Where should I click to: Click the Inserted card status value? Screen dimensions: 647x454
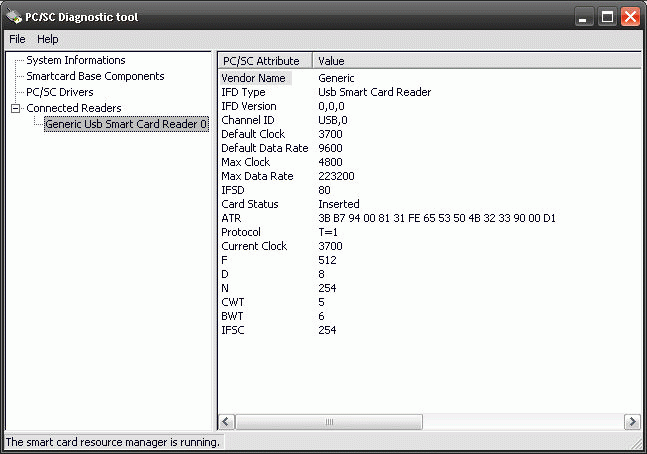coord(339,204)
